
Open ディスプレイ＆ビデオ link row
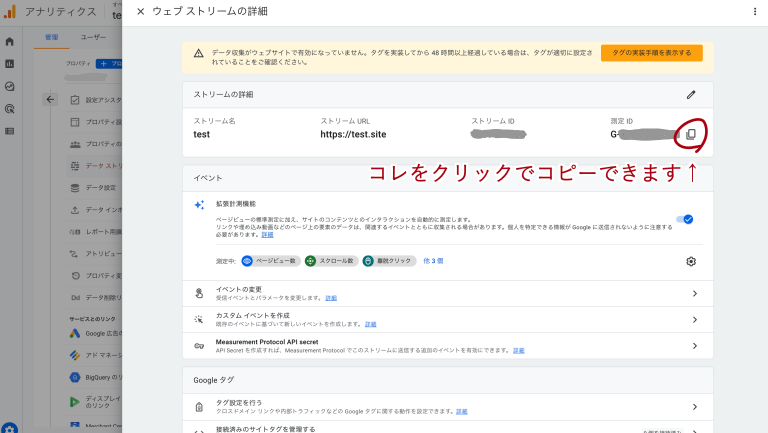[96, 402]
